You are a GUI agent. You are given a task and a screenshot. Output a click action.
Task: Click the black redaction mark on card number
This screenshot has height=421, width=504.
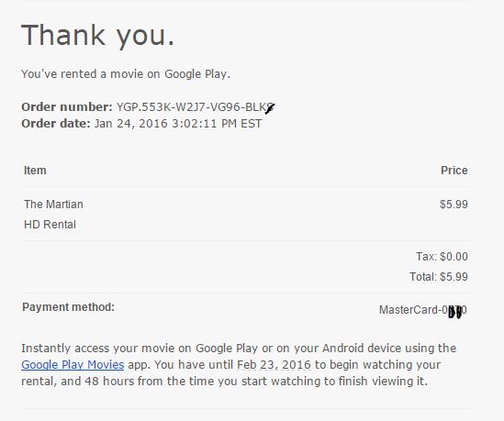pos(455,312)
